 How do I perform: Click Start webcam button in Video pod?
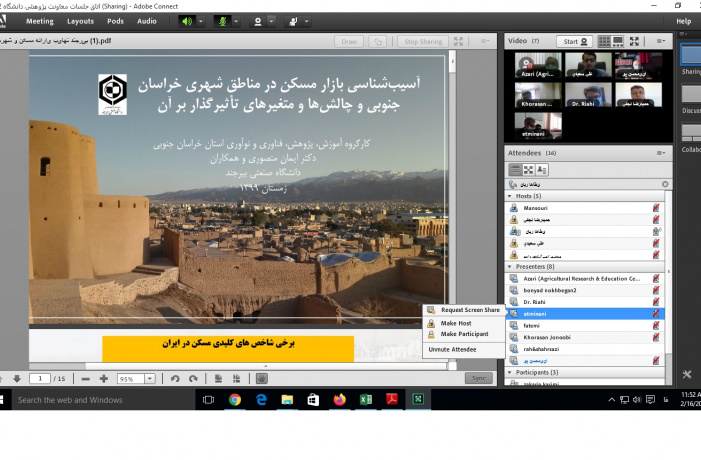tap(574, 42)
